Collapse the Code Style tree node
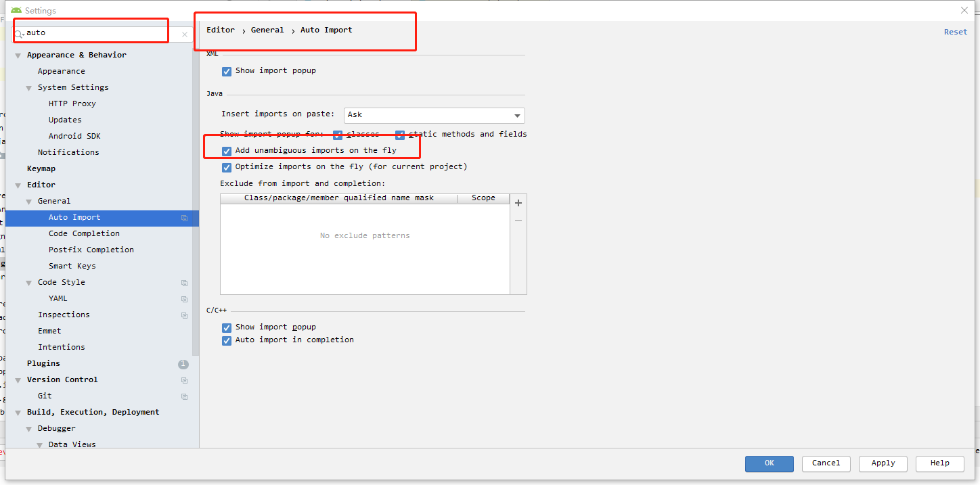 click(x=29, y=283)
